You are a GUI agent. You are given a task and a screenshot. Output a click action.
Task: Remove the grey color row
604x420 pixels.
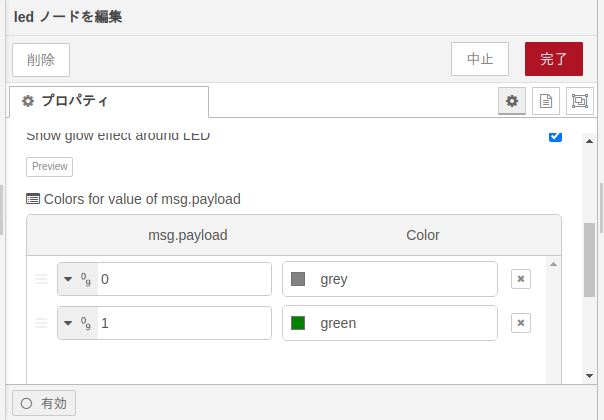tap(520, 279)
